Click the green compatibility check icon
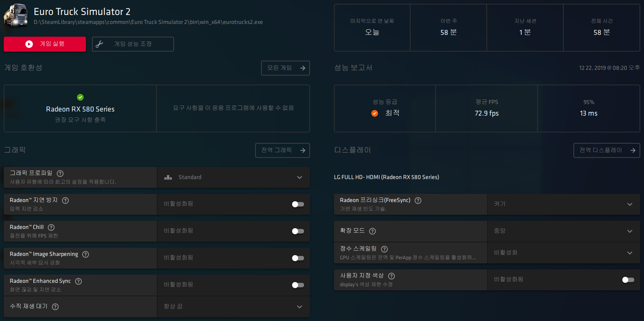Viewport: 644px width, 321px height. 80,97
